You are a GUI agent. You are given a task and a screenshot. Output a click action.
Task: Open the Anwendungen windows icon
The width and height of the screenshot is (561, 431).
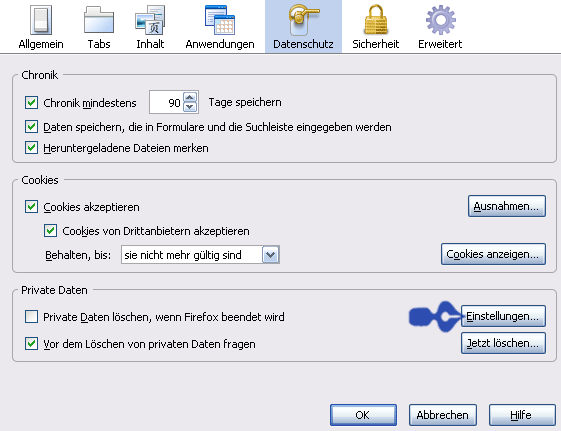click(220, 20)
